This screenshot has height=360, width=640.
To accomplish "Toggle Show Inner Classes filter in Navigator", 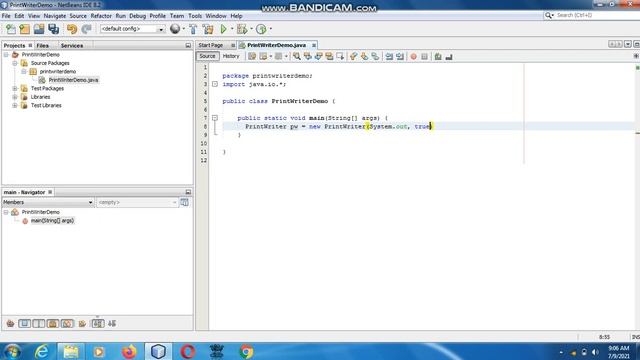I will pyautogui.click(x=67, y=324).
